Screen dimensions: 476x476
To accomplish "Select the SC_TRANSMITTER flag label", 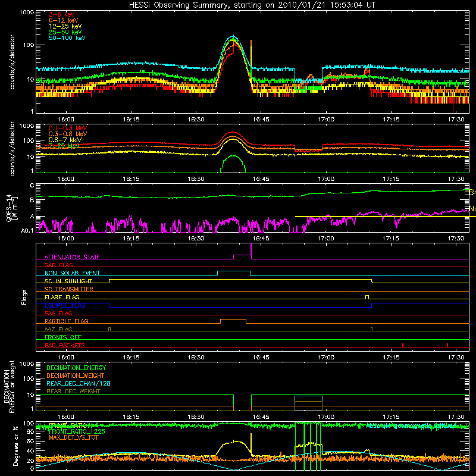I will tap(69, 289).
